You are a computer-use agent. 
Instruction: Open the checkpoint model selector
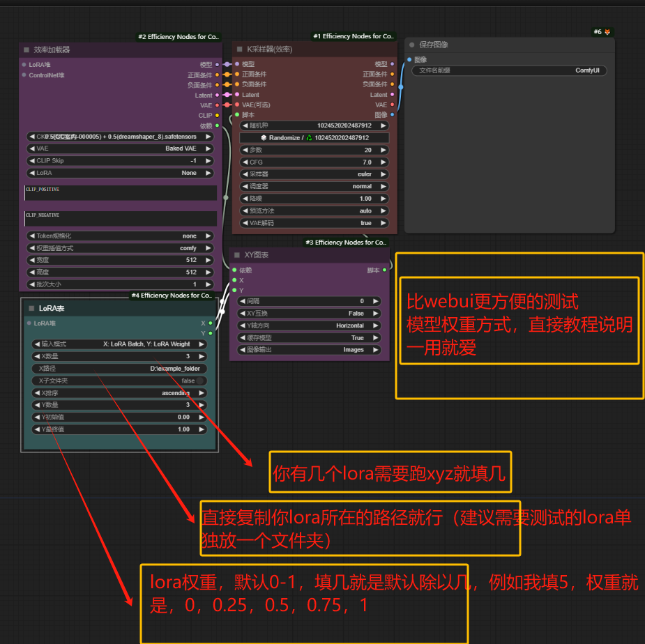[120, 137]
